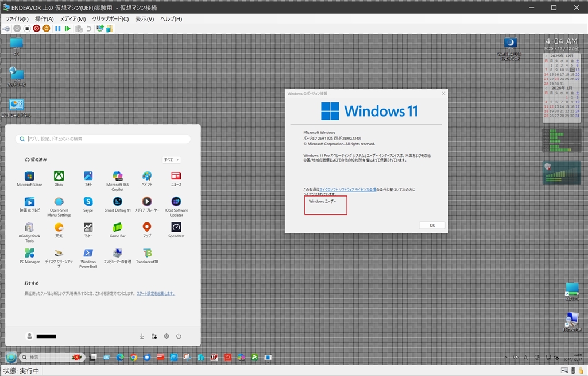Click the Task View taskbar icon
588x376 pixels.
pyautogui.click(x=93, y=357)
